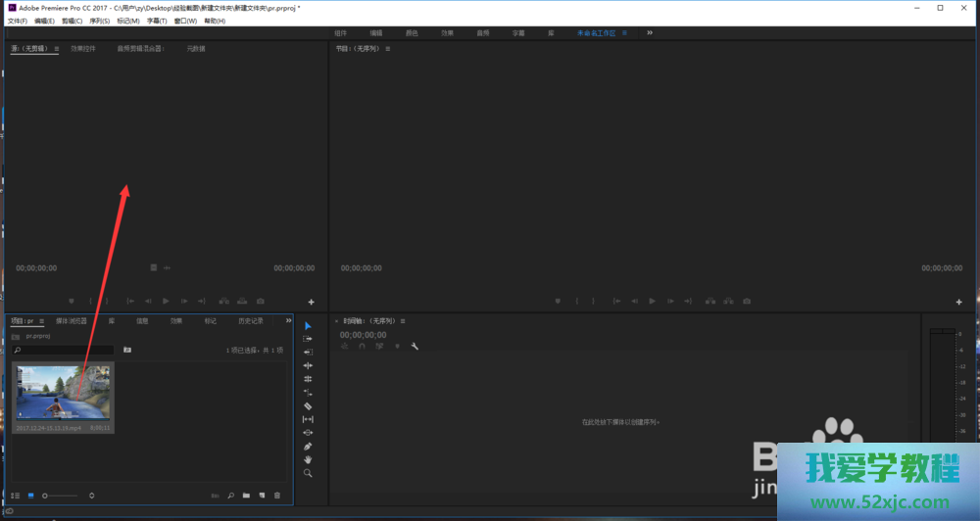Open the 文件(F) menu
The image size is (980, 521).
tap(18, 21)
